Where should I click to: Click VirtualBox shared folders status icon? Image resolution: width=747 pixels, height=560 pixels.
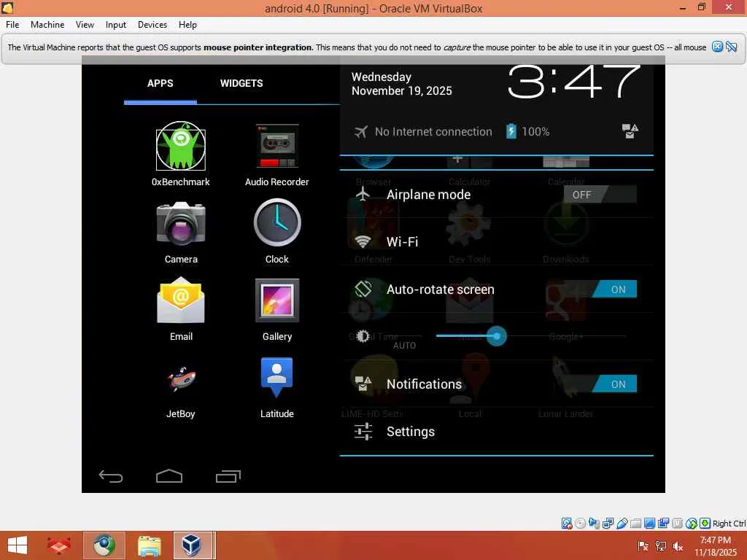pyautogui.click(x=635, y=524)
